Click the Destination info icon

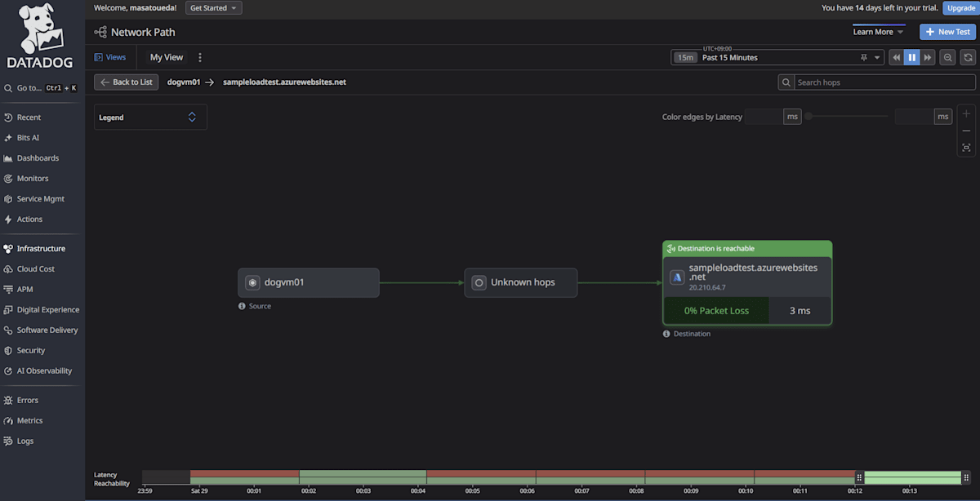coord(666,334)
